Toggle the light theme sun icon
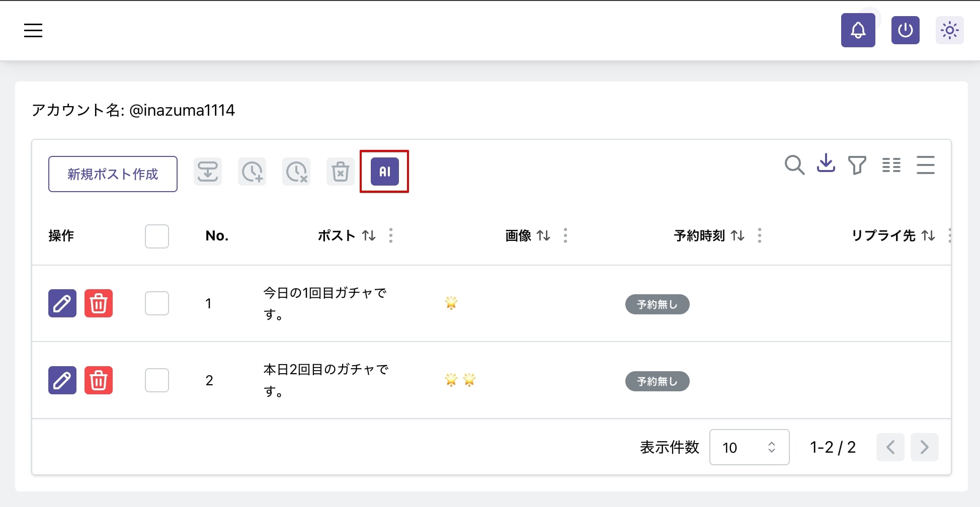The width and height of the screenshot is (980, 507). tap(950, 30)
